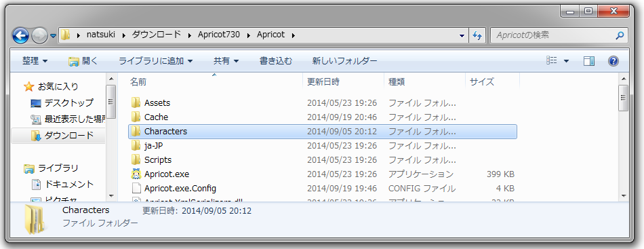Click the search magnifier icon

coord(620,35)
